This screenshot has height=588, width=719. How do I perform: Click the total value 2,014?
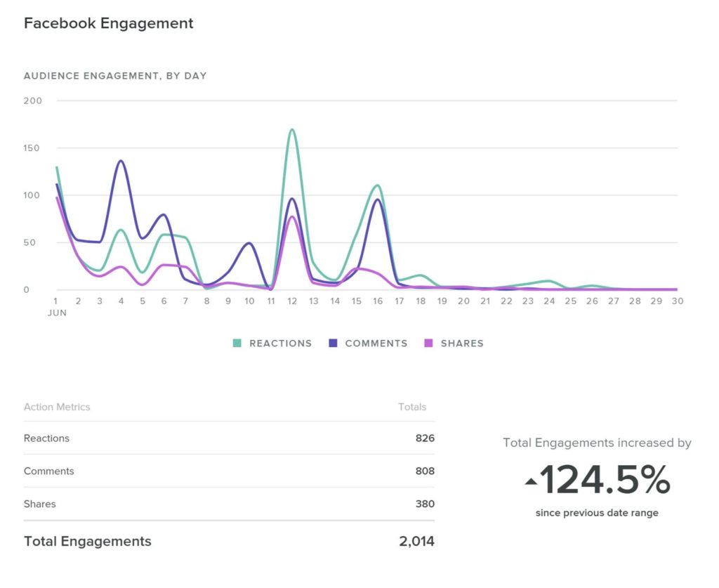[x=416, y=541]
